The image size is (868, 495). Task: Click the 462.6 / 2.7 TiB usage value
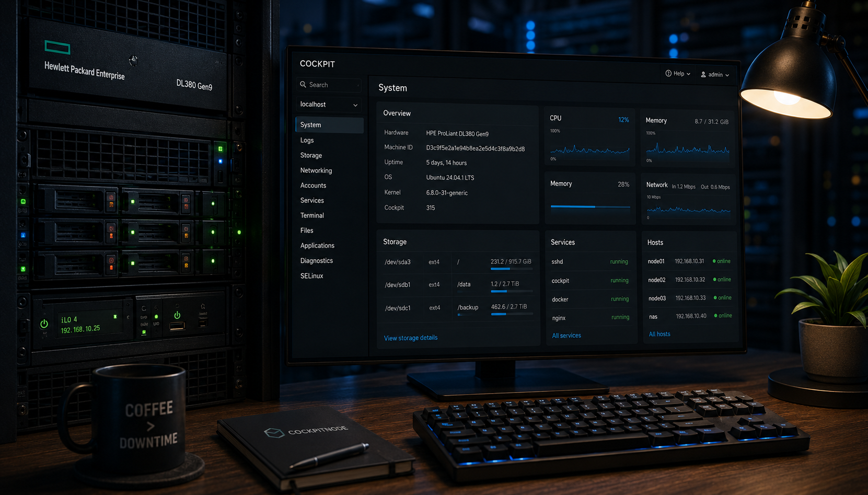(x=509, y=307)
